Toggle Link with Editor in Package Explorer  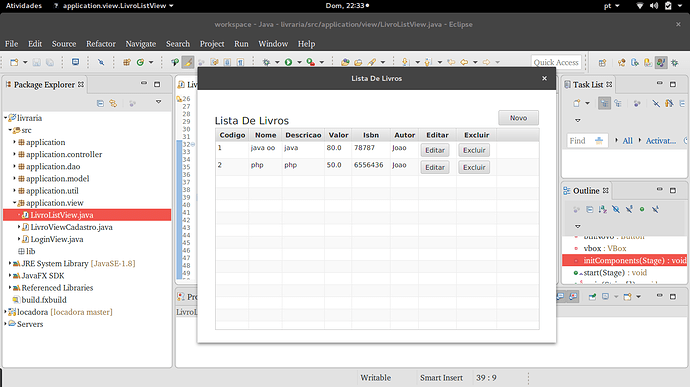(x=114, y=103)
